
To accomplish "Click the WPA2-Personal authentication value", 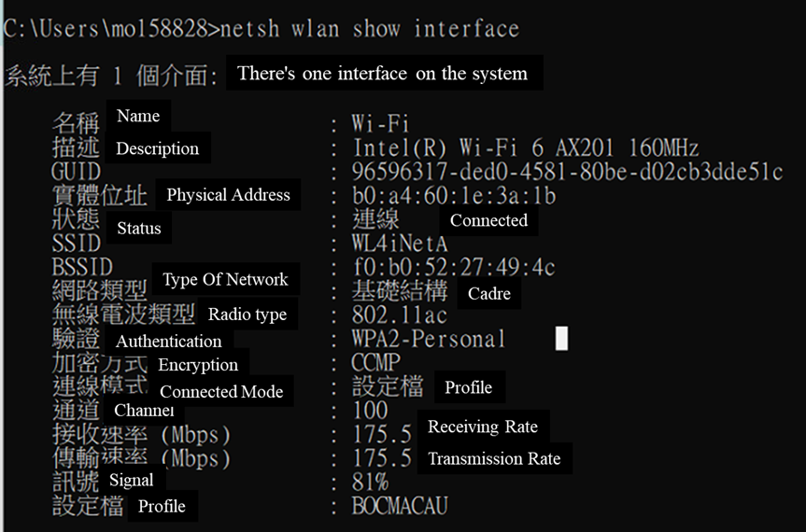I will point(429,339).
